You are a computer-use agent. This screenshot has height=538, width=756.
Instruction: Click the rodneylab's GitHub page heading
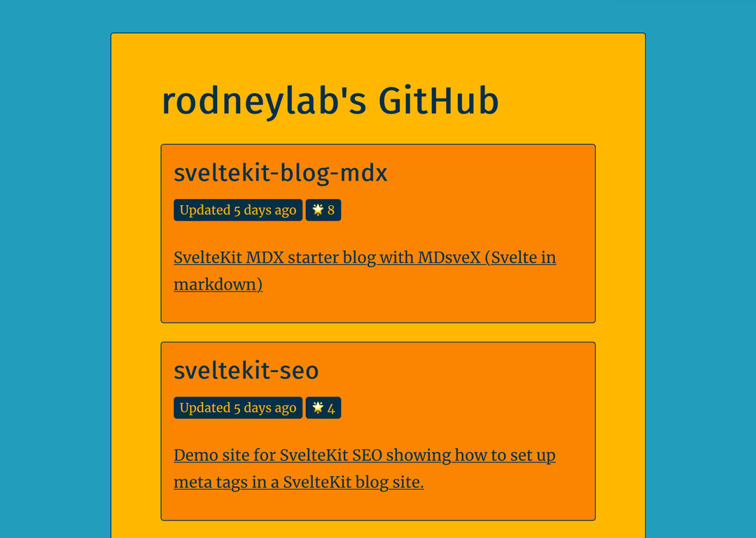[330, 102]
